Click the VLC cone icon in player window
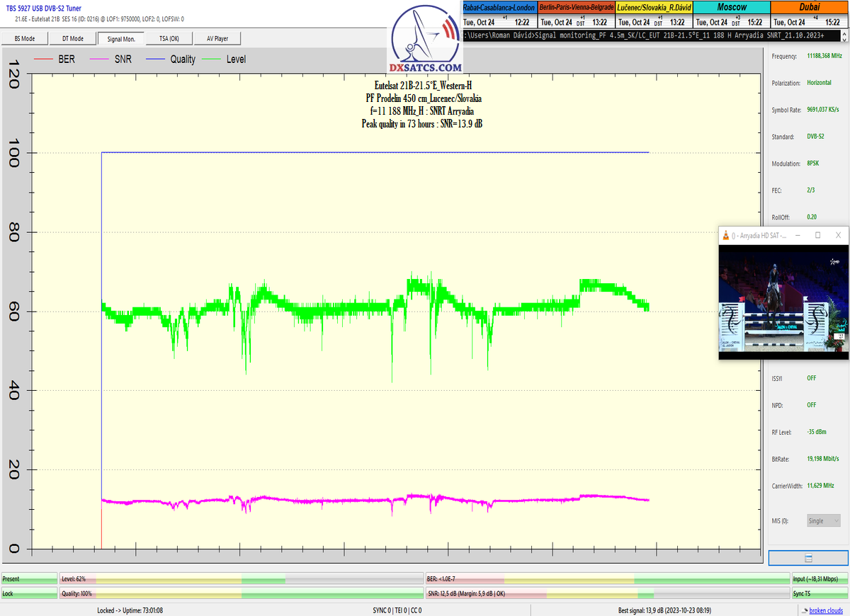The image size is (850, 616). (725, 235)
